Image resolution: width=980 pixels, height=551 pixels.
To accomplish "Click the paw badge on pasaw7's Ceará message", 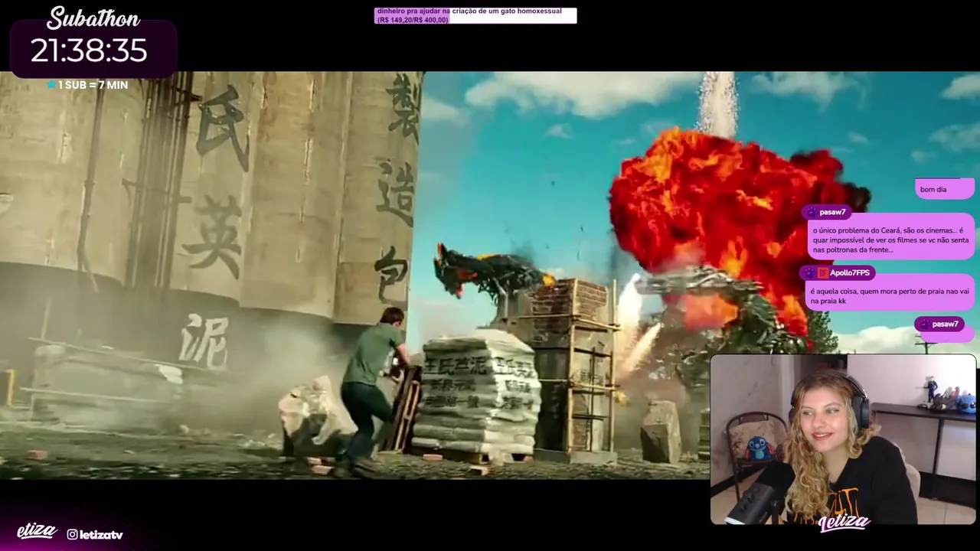I will pyautogui.click(x=811, y=212).
